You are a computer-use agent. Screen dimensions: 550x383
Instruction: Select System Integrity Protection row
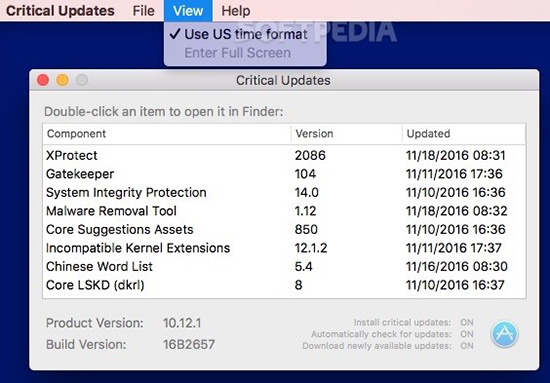click(284, 193)
